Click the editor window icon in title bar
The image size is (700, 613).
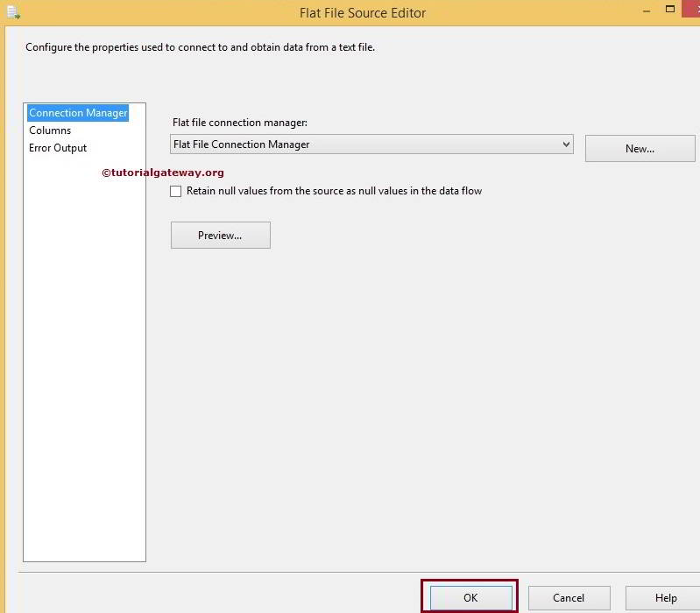click(13, 12)
